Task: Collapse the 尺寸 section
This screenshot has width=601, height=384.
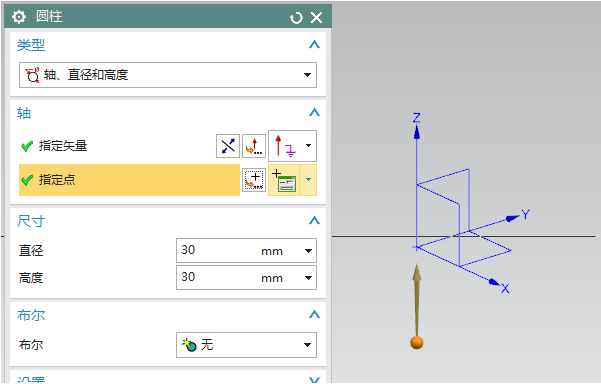Action: pos(314,221)
